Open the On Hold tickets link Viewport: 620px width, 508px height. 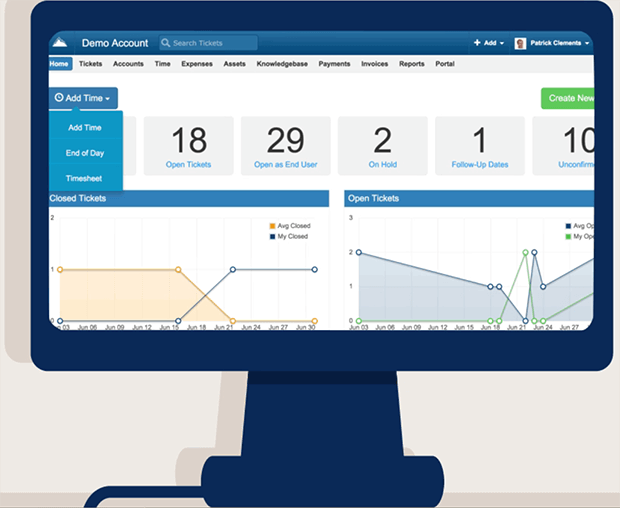pyautogui.click(x=383, y=164)
